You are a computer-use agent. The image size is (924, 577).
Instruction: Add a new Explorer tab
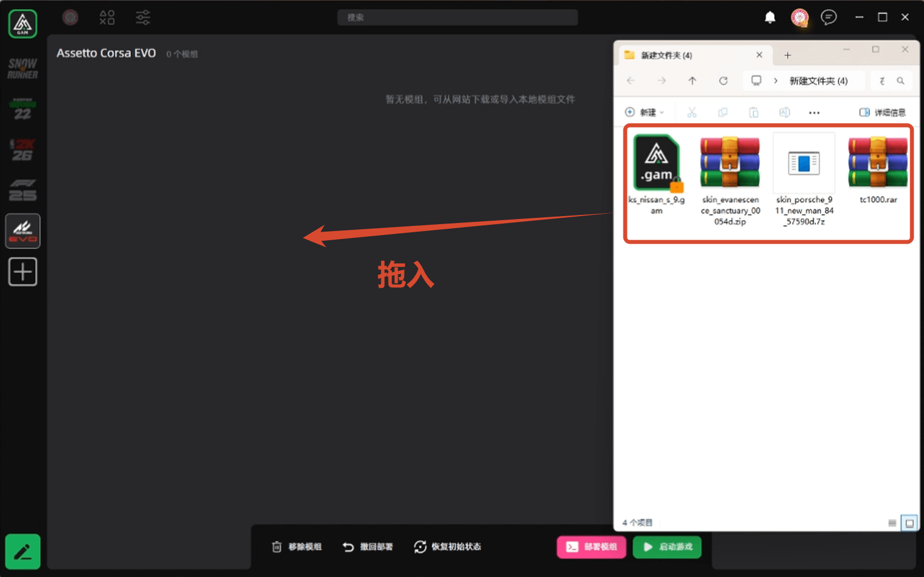tap(788, 55)
